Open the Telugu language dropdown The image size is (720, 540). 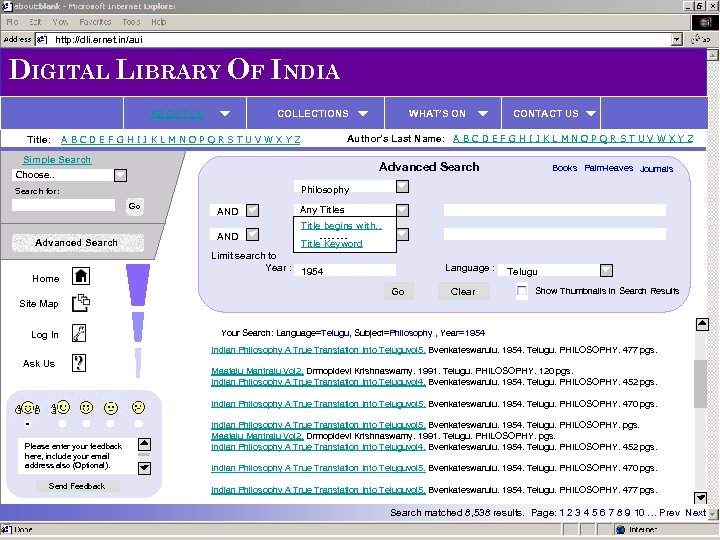click(606, 270)
